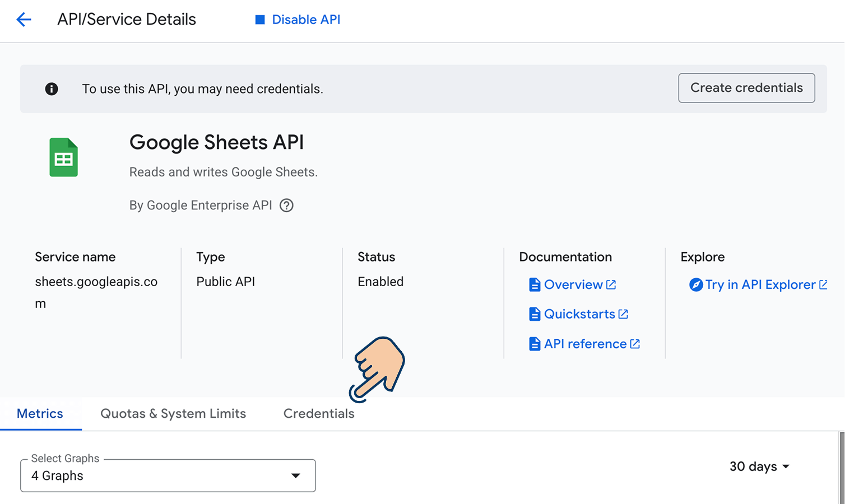
Task: Click the API/Service Details page title
Action: point(127,20)
